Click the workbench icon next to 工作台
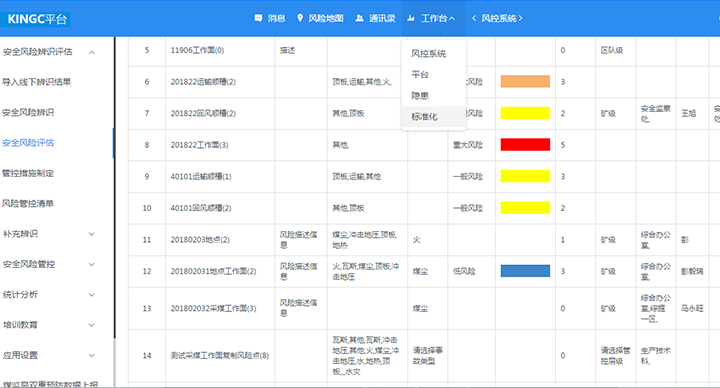 point(411,18)
